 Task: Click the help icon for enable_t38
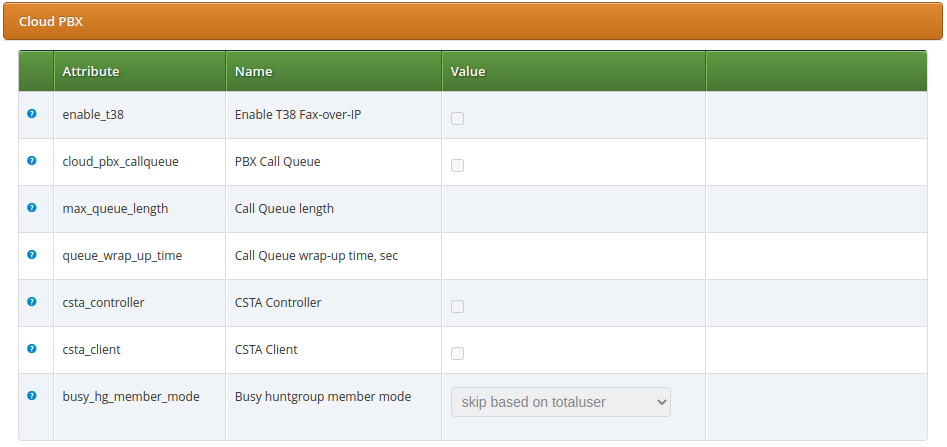coord(32,114)
